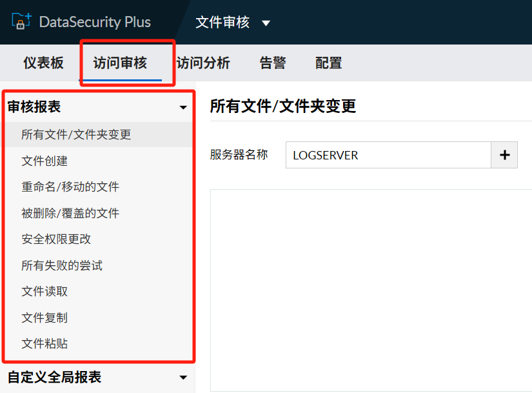Screen dimensions: 532x393
Task: Click the DataSecurity Plus logo icon
Action: click(x=21, y=21)
